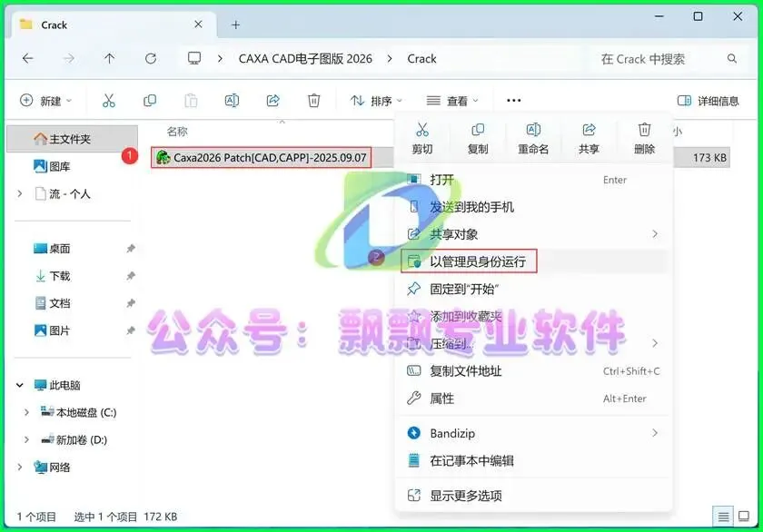Refresh the Crack folder view
The width and height of the screenshot is (763, 532).
pyautogui.click(x=151, y=59)
